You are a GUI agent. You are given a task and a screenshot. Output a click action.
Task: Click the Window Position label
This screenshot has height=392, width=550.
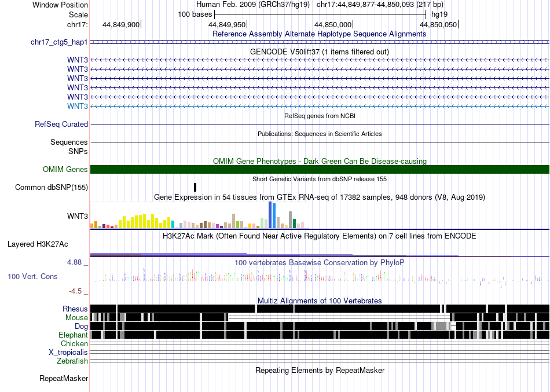coord(60,5)
